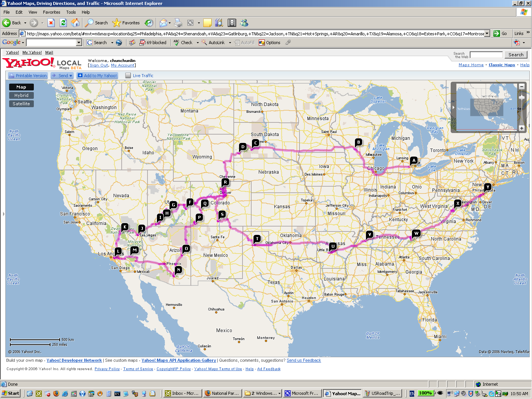The image size is (532, 399).
Task: Open the Edit menu
Action: coord(19,12)
